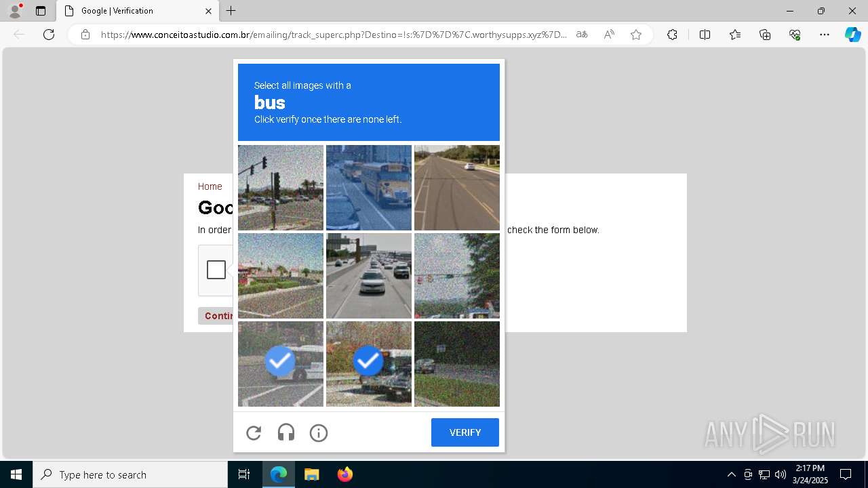Open volume control in system tray
Screen dimensions: 868x488
pyautogui.click(x=781, y=474)
